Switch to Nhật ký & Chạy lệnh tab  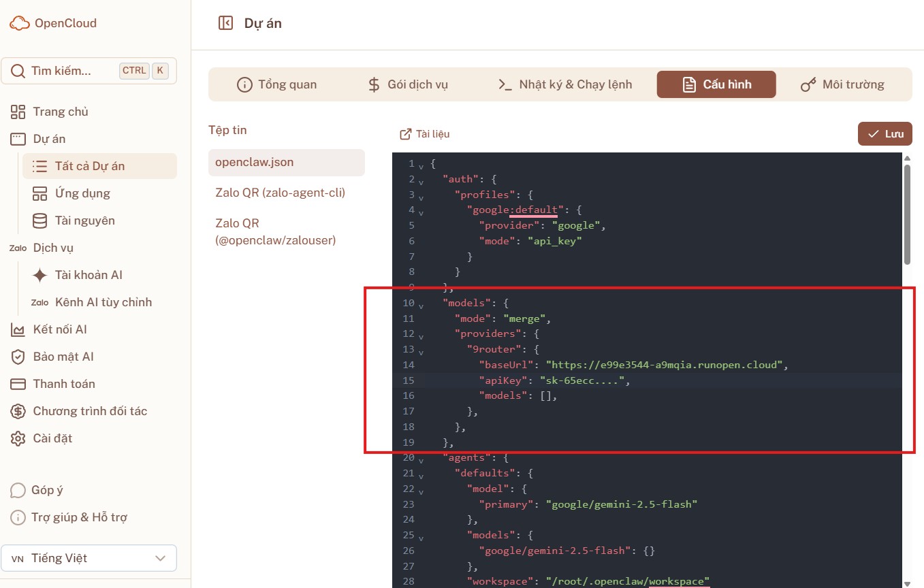[565, 84]
